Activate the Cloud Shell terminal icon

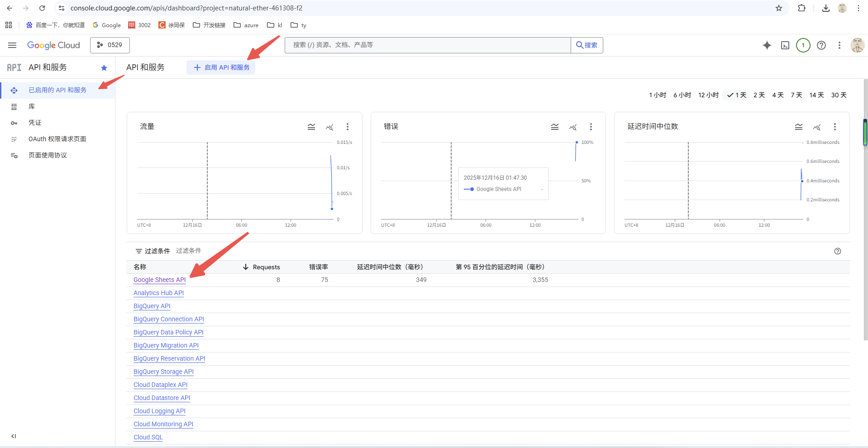click(785, 45)
